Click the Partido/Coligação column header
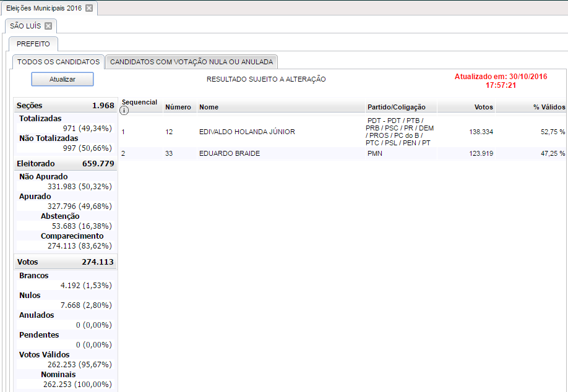Image resolution: width=568 pixels, height=392 pixels. 396,107
